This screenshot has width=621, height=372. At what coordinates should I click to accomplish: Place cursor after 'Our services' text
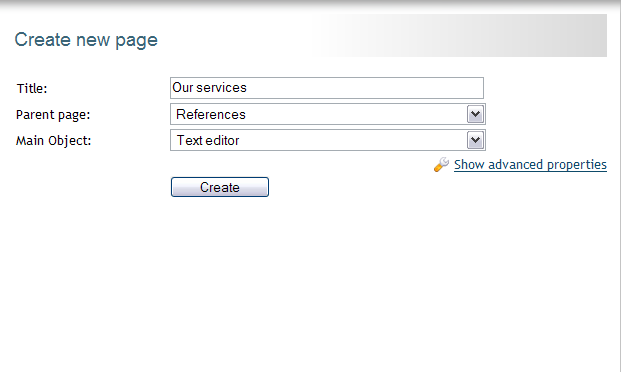(x=248, y=88)
